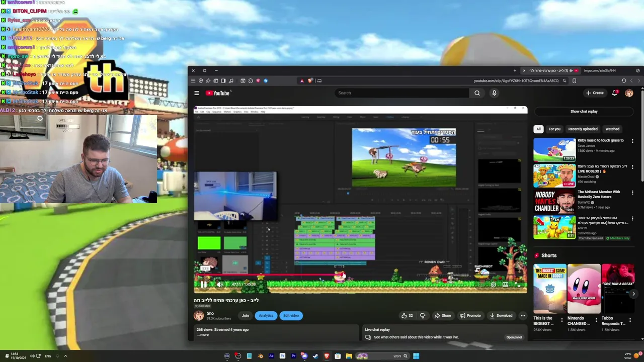Select Recently uploaded filter chip
Screen dimensions: 644x362
tap(583, 129)
